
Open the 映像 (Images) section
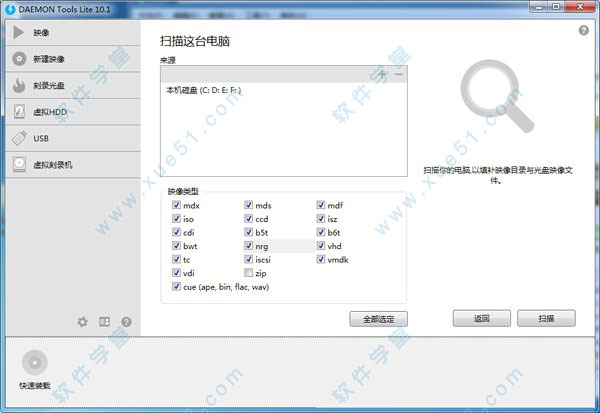(x=73, y=33)
